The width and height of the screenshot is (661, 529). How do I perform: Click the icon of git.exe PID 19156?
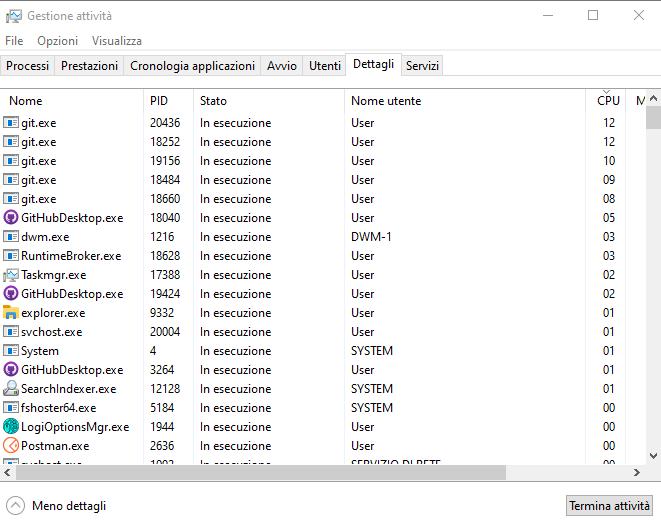(x=11, y=161)
